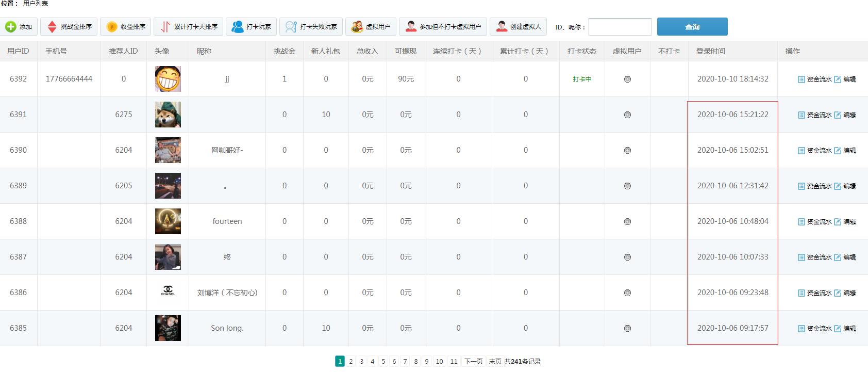Click 可提现 value 90元
Viewport: 868px width, 372px height.
(406, 79)
